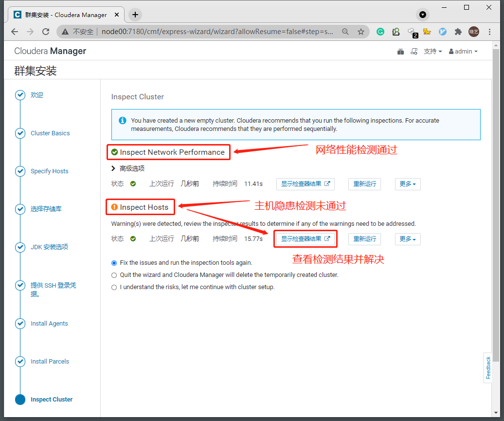
Task: Click the not-secure warning triangle icon
Action: [x=65, y=32]
